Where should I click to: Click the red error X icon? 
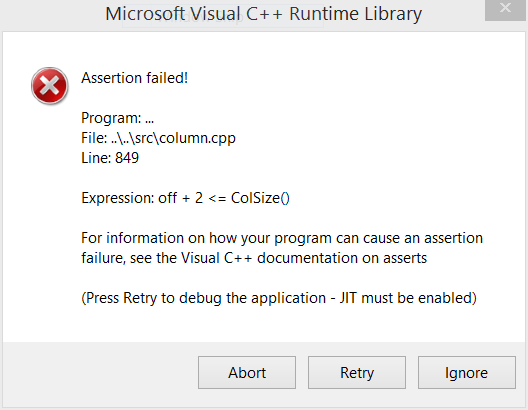coord(50,86)
